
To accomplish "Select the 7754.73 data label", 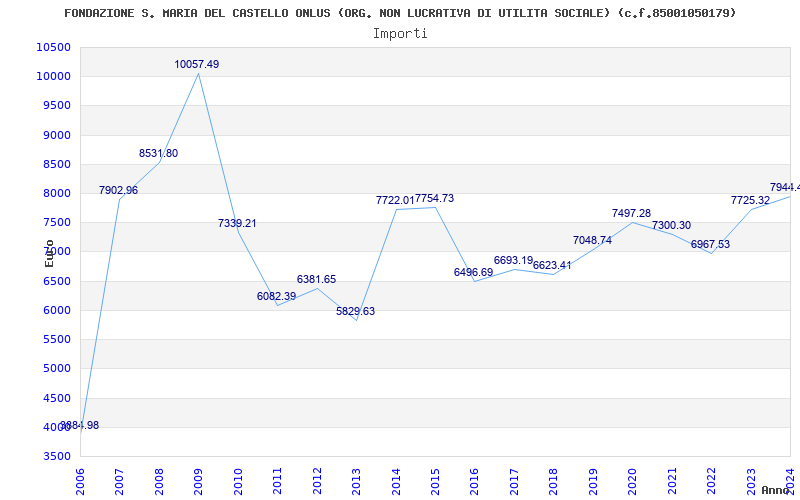I will pos(434,198).
